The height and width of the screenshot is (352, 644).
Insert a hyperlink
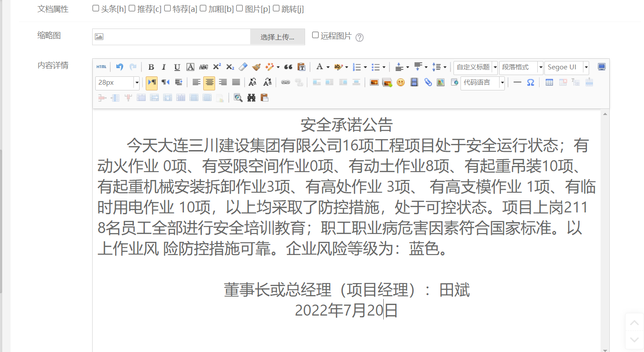click(285, 83)
